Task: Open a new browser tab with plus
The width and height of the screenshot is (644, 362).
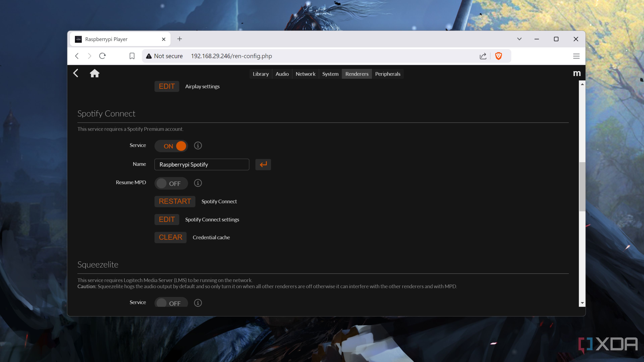Action: pyautogui.click(x=179, y=39)
